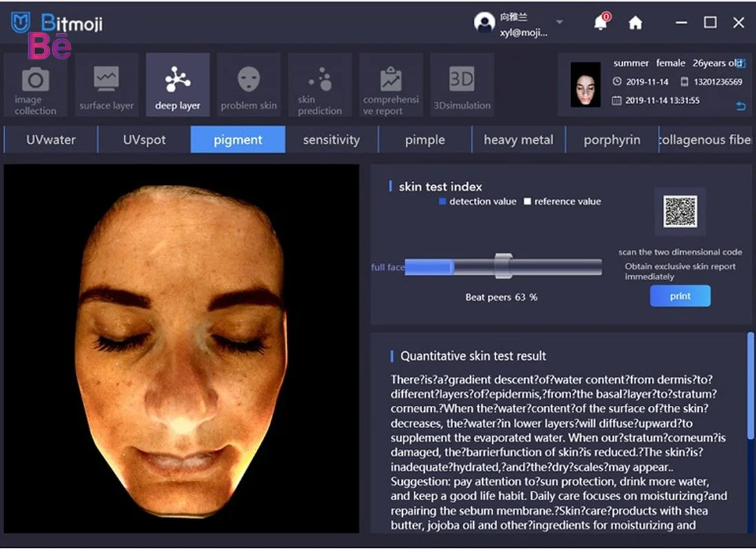Click the blue print button
The image size is (756, 552).
[x=679, y=296]
